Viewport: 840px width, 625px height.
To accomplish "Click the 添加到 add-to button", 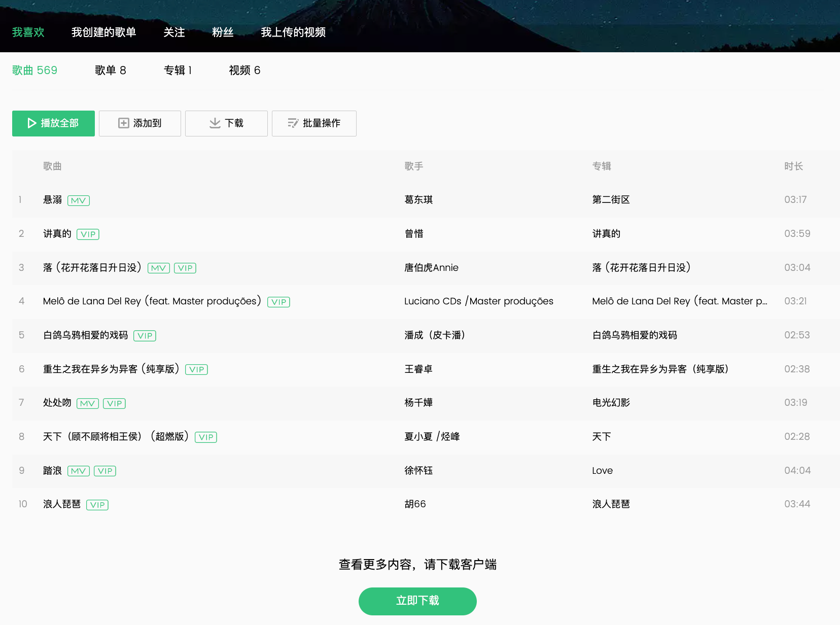I will 140,123.
